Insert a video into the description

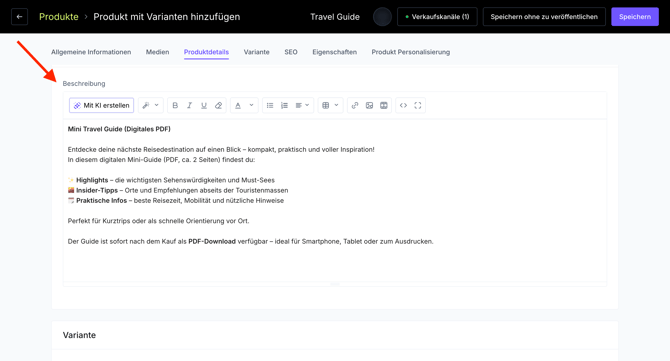[384, 106]
